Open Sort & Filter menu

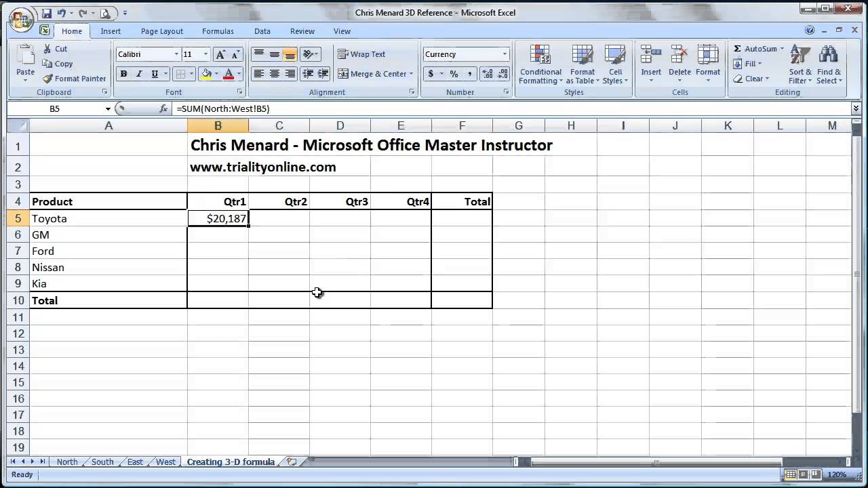pos(800,65)
